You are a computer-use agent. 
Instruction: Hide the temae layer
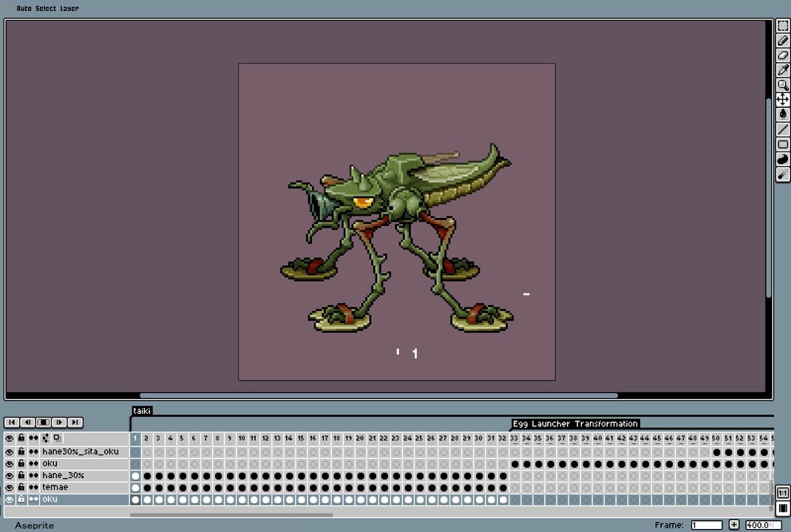[10, 488]
